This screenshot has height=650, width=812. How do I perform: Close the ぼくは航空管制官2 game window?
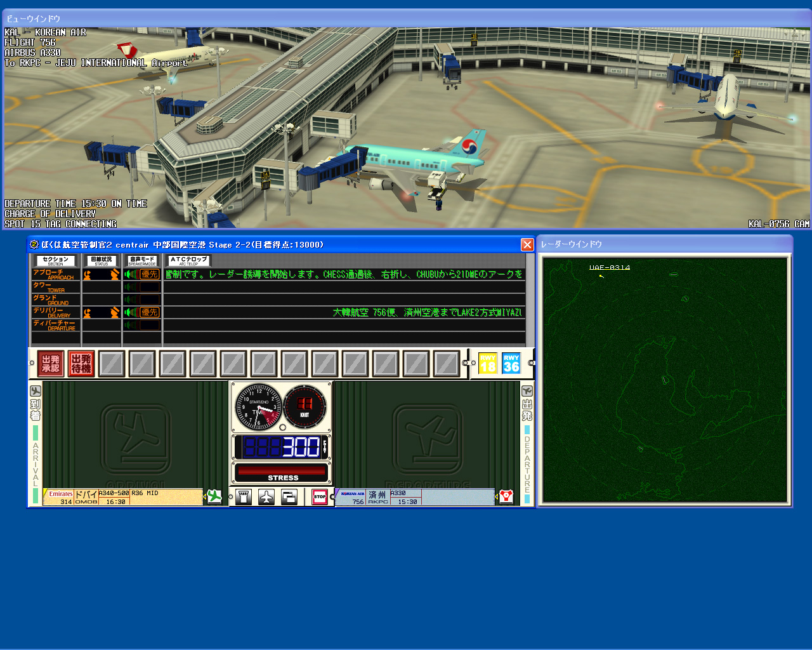tap(527, 244)
